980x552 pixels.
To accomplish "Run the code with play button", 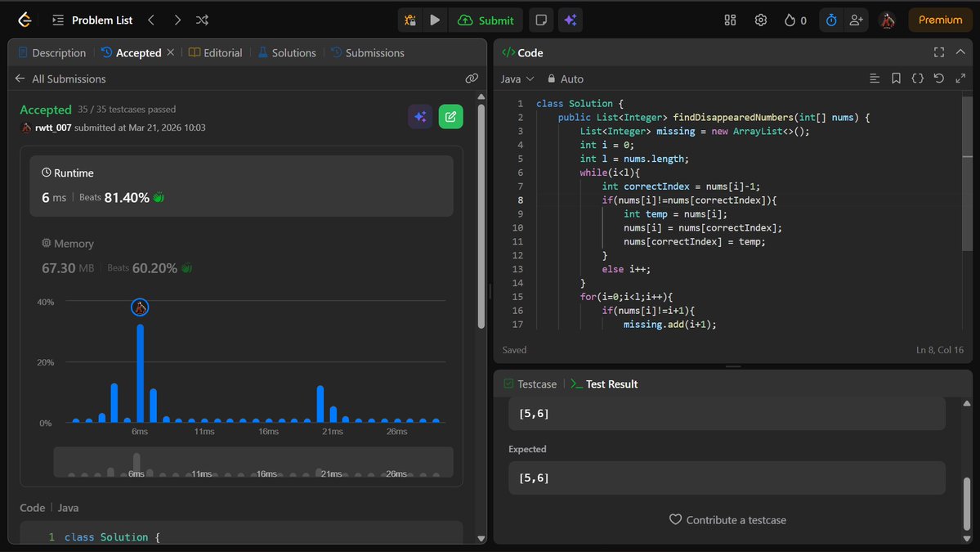I will (435, 20).
